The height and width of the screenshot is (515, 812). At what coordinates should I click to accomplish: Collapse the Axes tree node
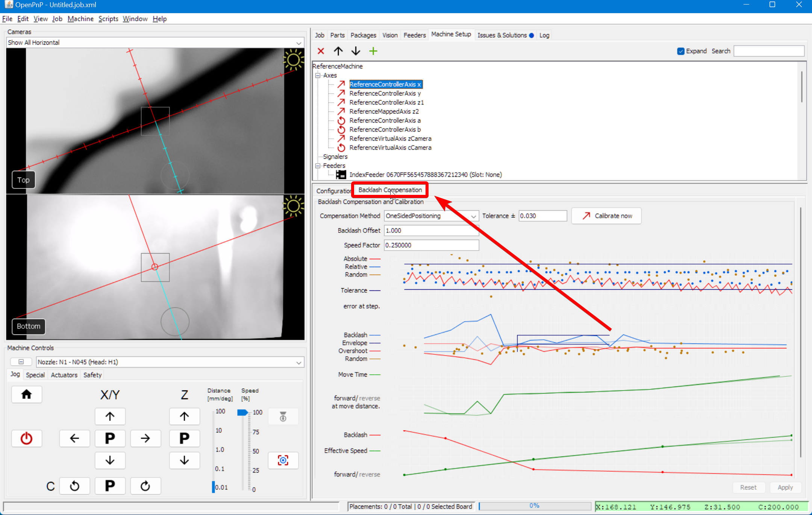coord(318,75)
